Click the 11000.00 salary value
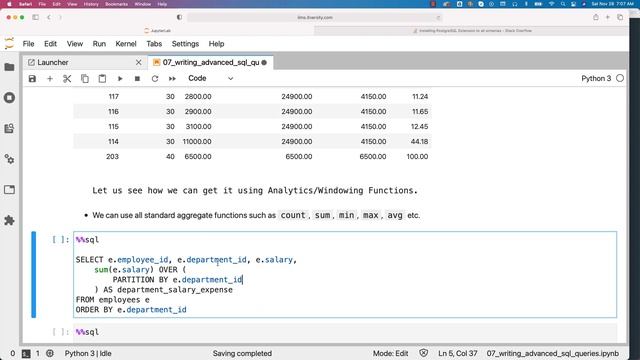The image size is (640, 360). 197,142
